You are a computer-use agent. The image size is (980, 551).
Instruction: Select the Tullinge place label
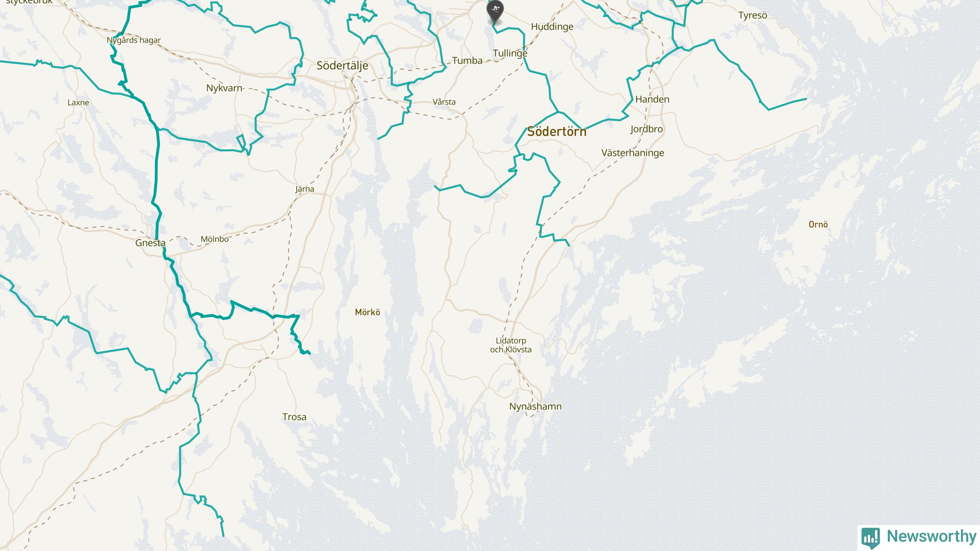510,53
